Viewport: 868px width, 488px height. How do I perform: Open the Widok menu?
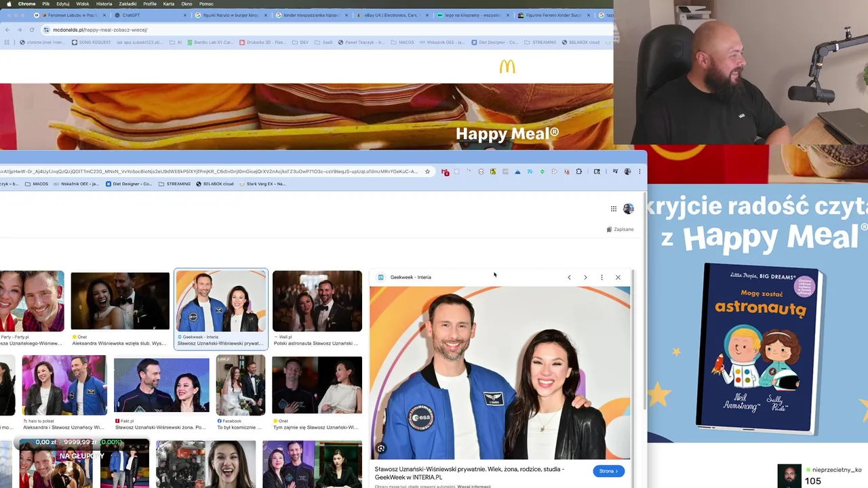click(x=83, y=3)
